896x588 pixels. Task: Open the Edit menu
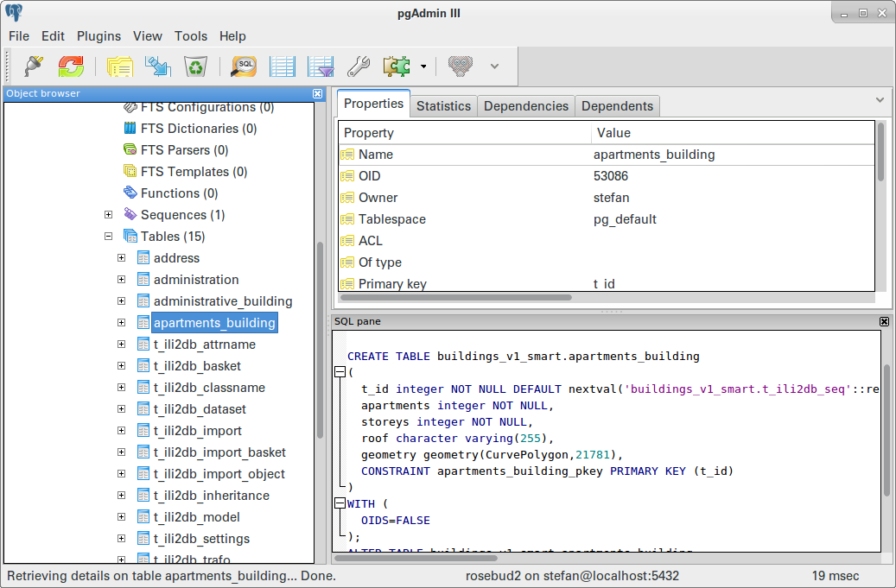pyautogui.click(x=53, y=36)
